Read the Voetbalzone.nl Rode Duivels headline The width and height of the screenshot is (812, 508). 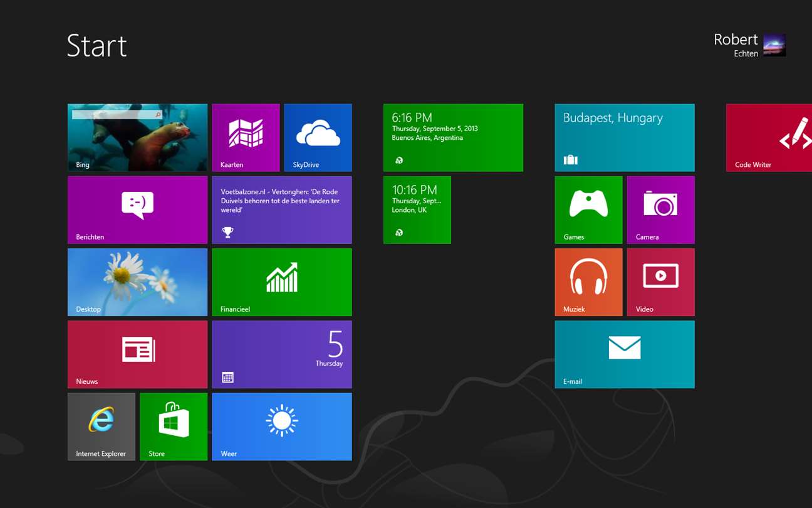pos(282,209)
